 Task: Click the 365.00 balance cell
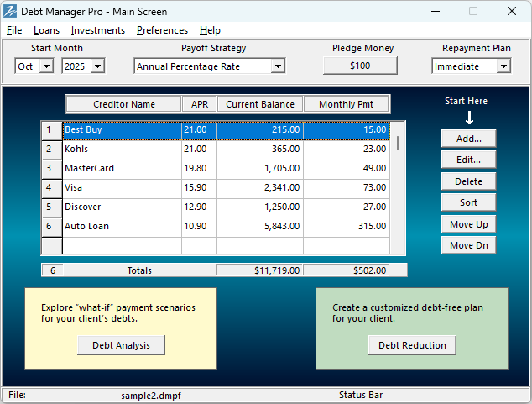[260, 150]
